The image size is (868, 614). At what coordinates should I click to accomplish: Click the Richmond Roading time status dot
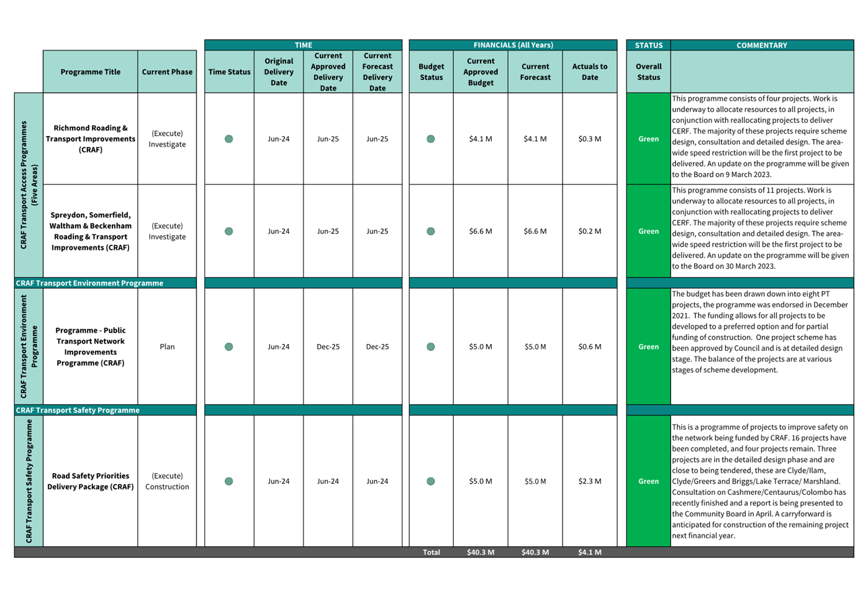pyautogui.click(x=229, y=139)
